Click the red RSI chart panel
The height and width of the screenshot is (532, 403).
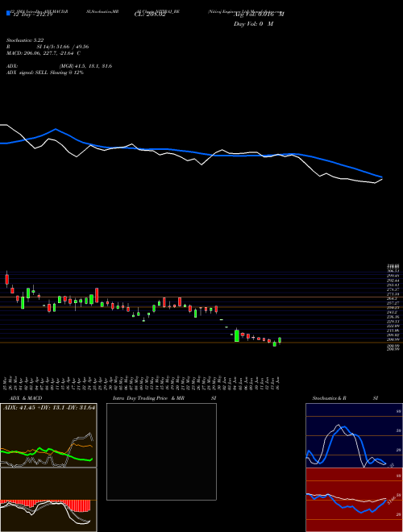click(354, 500)
